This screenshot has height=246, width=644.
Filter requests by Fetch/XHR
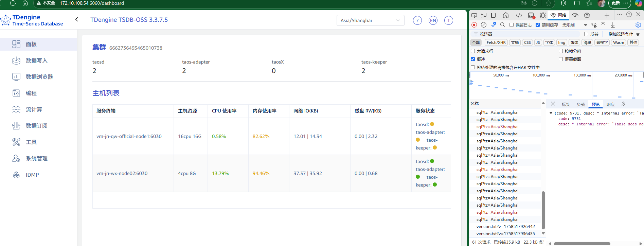click(496, 42)
